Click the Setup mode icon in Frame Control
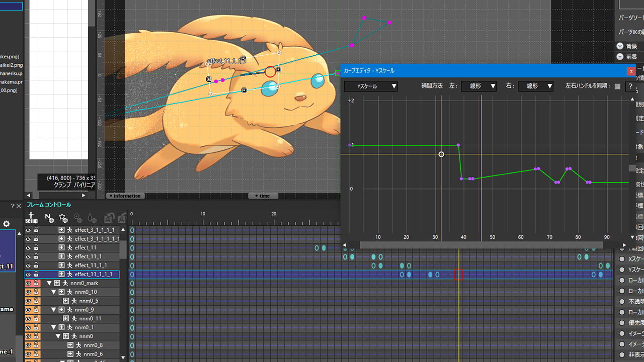The height and width of the screenshot is (362, 644). coord(31,218)
